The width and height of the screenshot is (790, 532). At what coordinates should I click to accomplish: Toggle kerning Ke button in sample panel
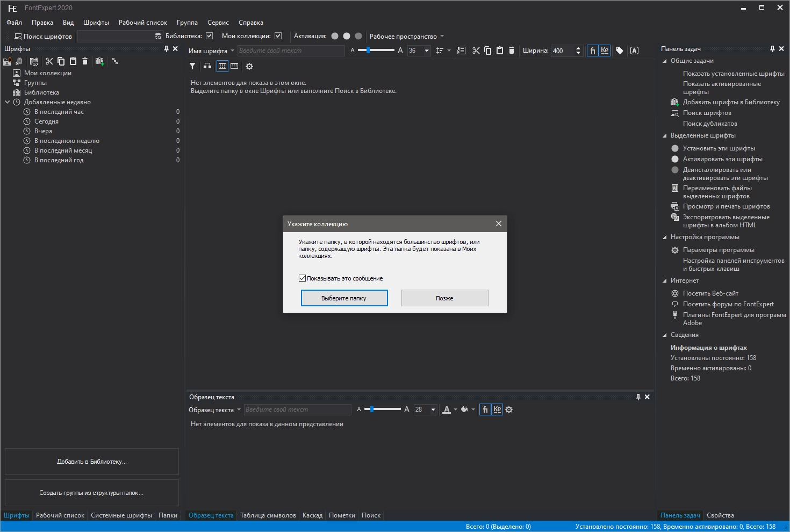[x=497, y=409]
